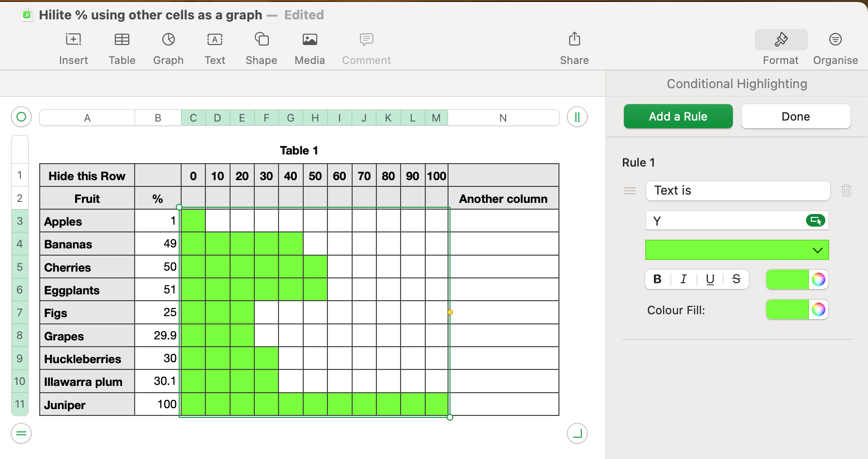Toggle italic in the rule style
The width and height of the screenshot is (868, 459).
683,279
